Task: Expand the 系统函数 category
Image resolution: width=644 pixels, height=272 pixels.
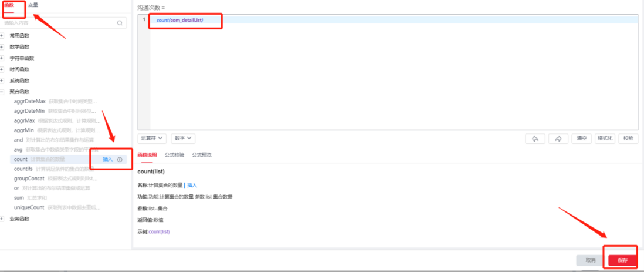Action: (x=2, y=80)
